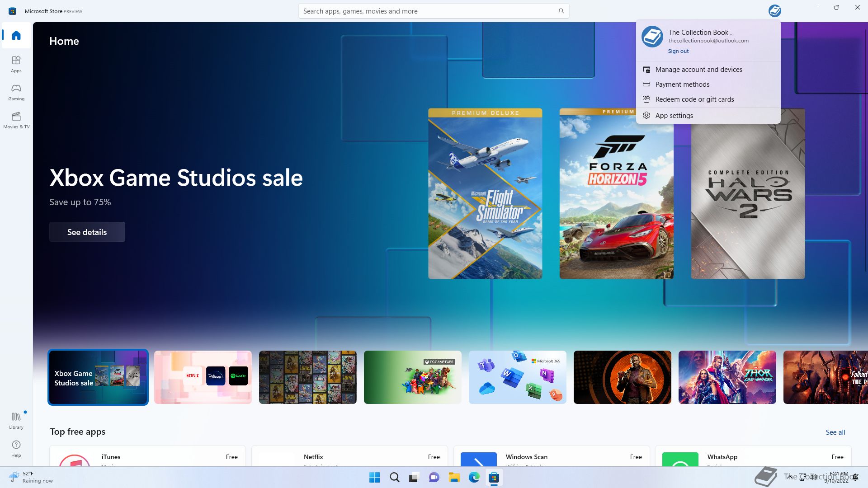Viewport: 868px width, 488px height.
Task: Sign out of The Collection Book account
Action: point(678,51)
